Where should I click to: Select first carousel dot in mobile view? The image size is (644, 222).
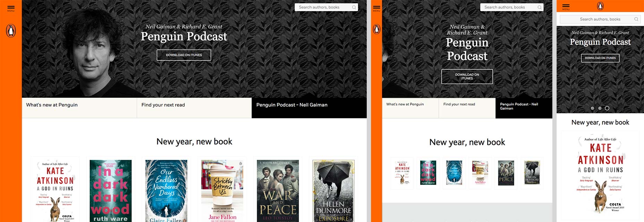point(592,108)
